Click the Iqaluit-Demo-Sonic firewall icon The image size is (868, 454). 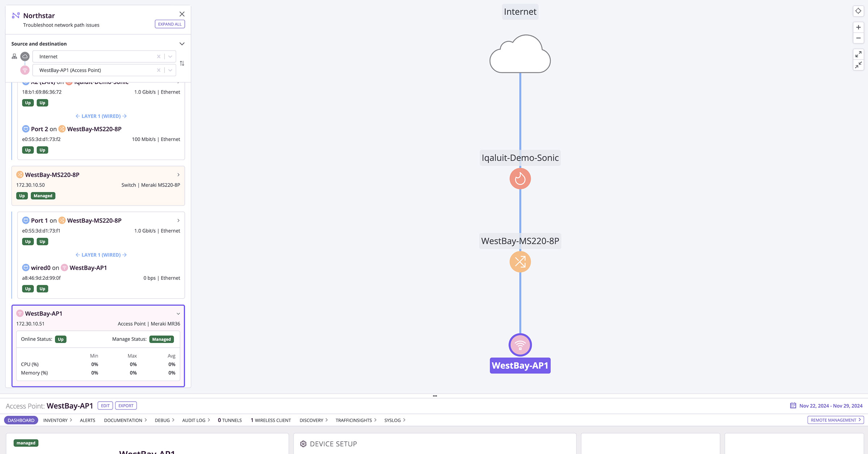(x=520, y=179)
